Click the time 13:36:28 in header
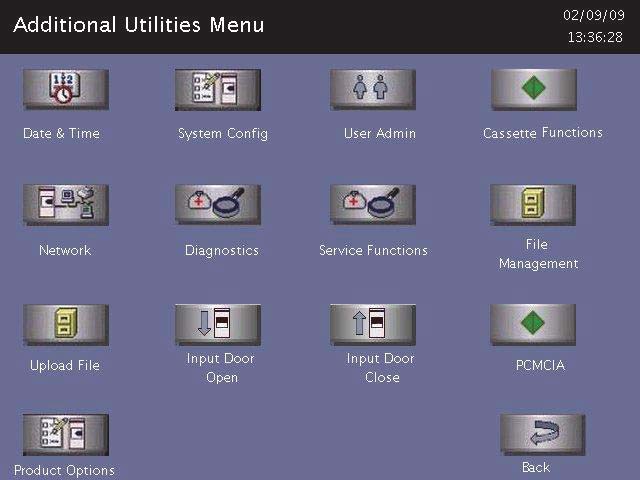640x480 pixels. point(595,37)
